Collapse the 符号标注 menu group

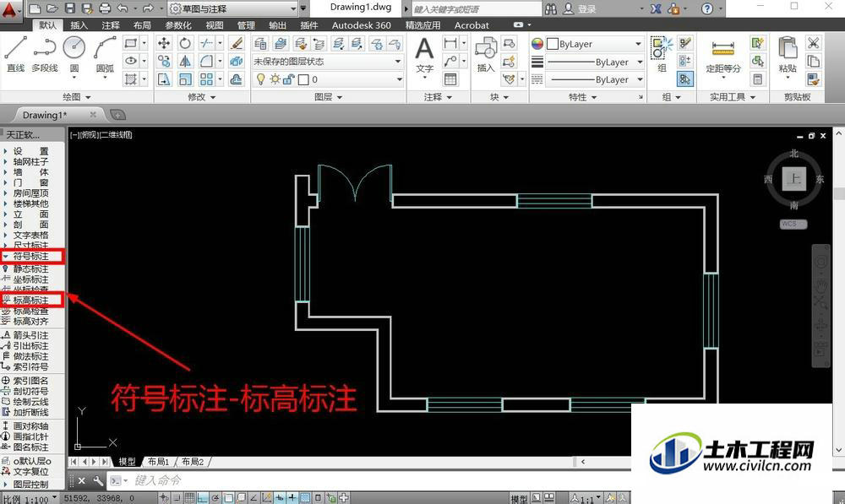pyautogui.click(x=31, y=257)
